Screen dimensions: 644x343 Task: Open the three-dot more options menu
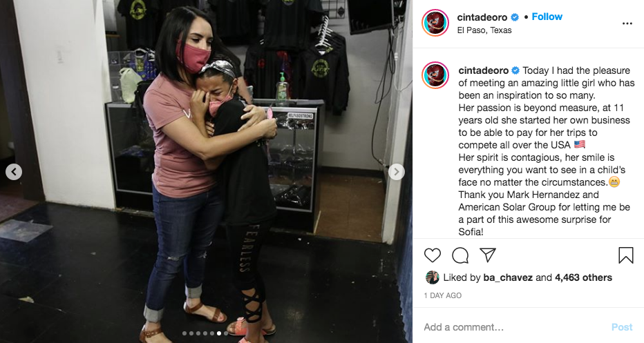click(x=627, y=23)
